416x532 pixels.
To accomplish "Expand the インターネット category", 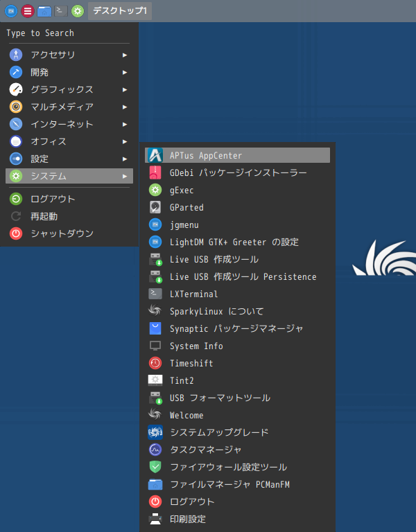I will pos(62,124).
